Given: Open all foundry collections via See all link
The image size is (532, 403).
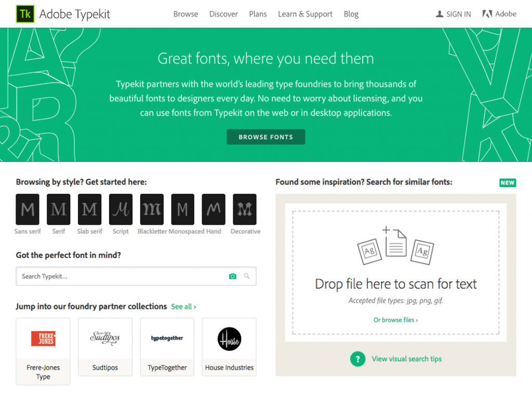Looking at the screenshot, I should [x=183, y=306].
